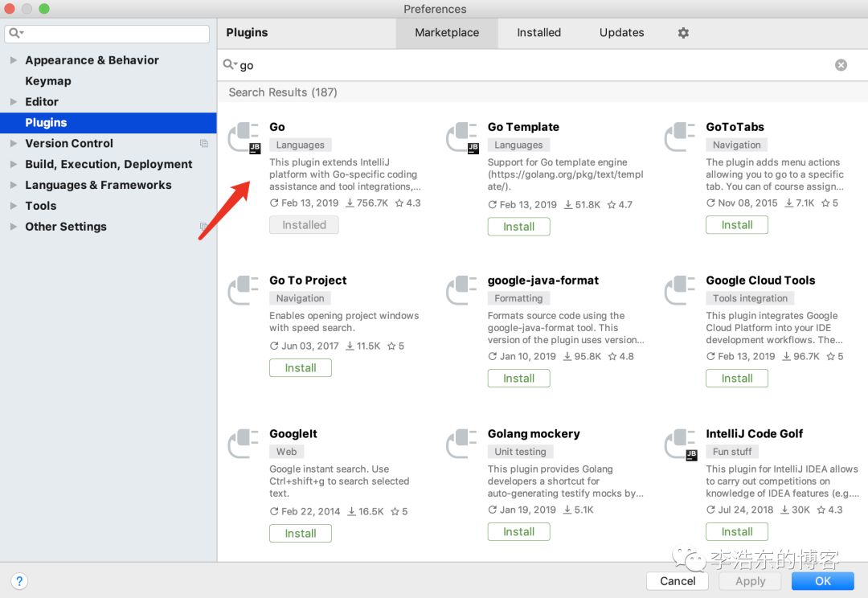The image size is (868, 598).
Task: Click the Unit testing tag
Action: point(520,452)
